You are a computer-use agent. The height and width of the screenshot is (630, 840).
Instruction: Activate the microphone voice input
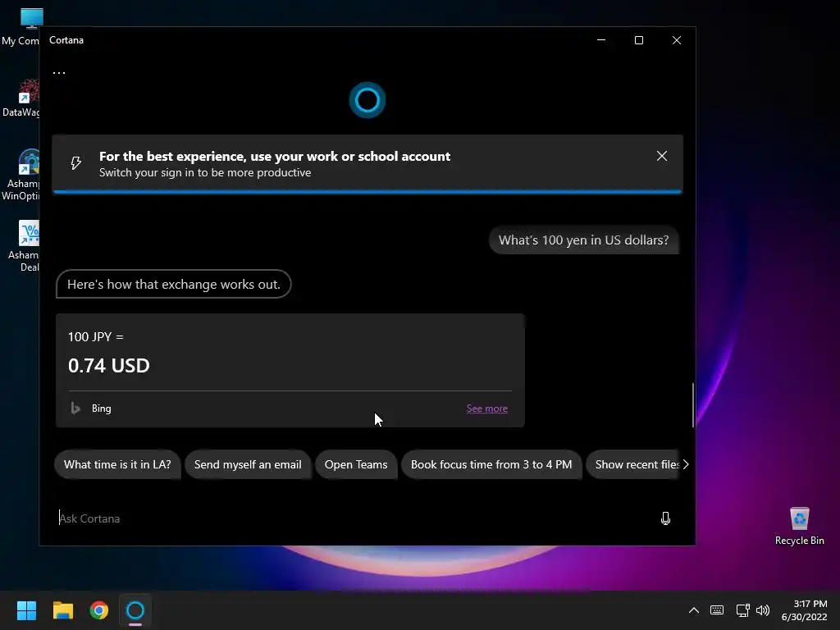665,518
